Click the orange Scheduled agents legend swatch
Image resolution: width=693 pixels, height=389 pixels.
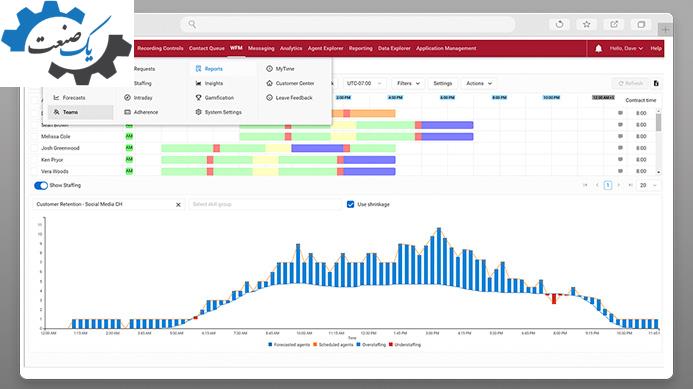click(x=315, y=344)
